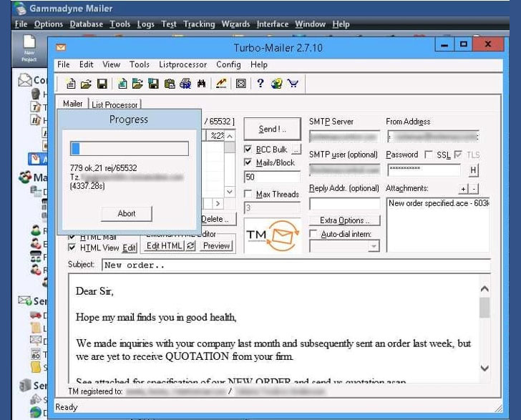Viewport: 521px width, 420px height.
Task: Click the recipient list scroll-down arrow
Action: tap(229, 192)
